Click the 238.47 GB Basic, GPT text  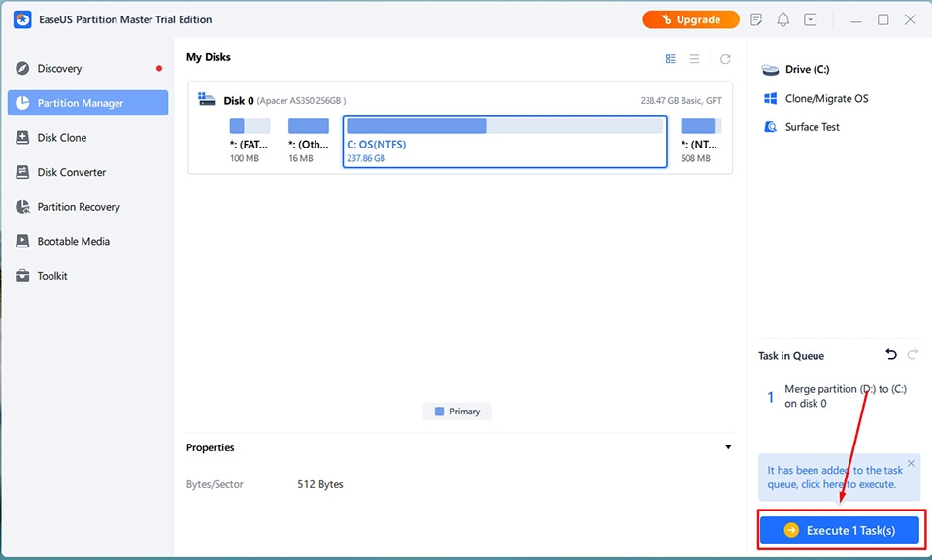pyautogui.click(x=682, y=101)
